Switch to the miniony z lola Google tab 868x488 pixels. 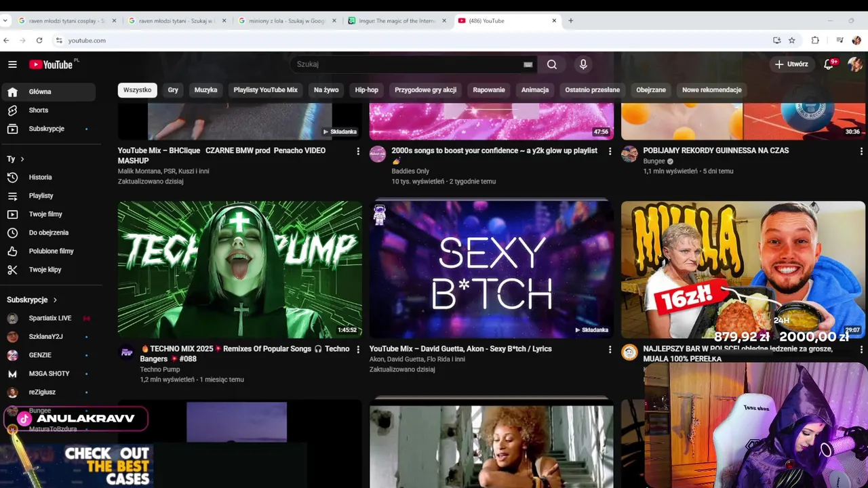pos(288,21)
